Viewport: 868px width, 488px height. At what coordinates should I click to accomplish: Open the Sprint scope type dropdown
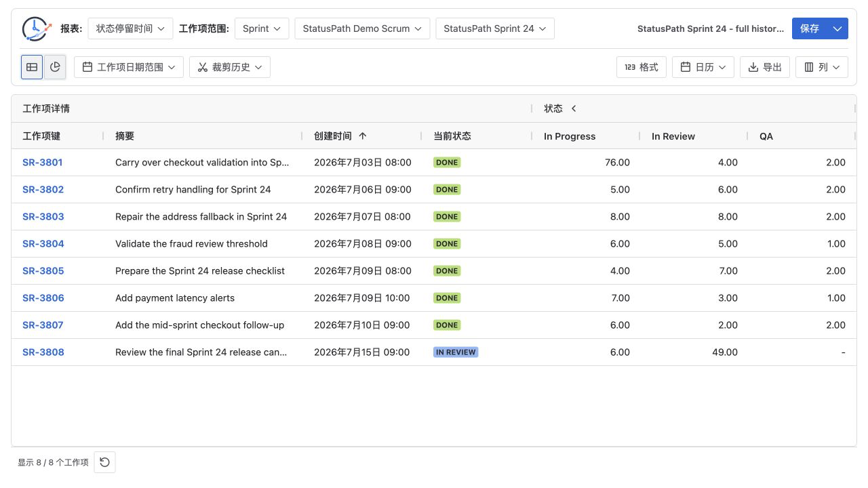click(262, 28)
